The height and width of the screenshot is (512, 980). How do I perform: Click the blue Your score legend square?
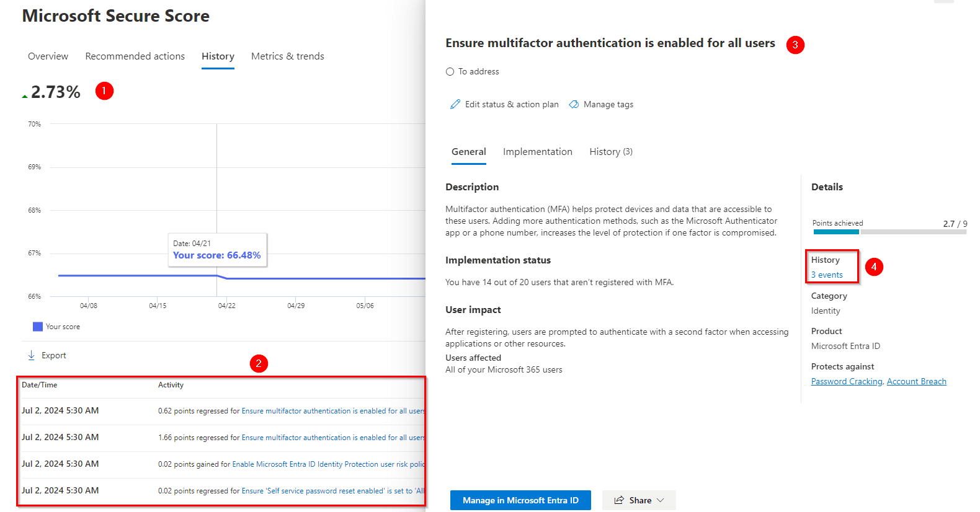point(38,327)
